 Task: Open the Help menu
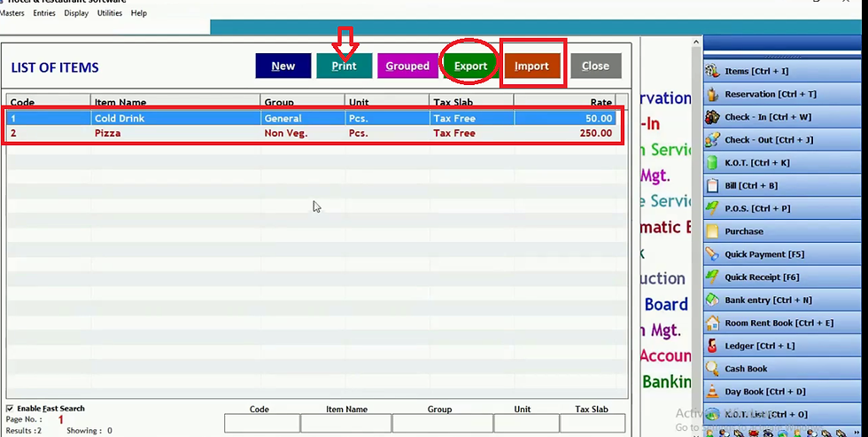pyautogui.click(x=139, y=12)
